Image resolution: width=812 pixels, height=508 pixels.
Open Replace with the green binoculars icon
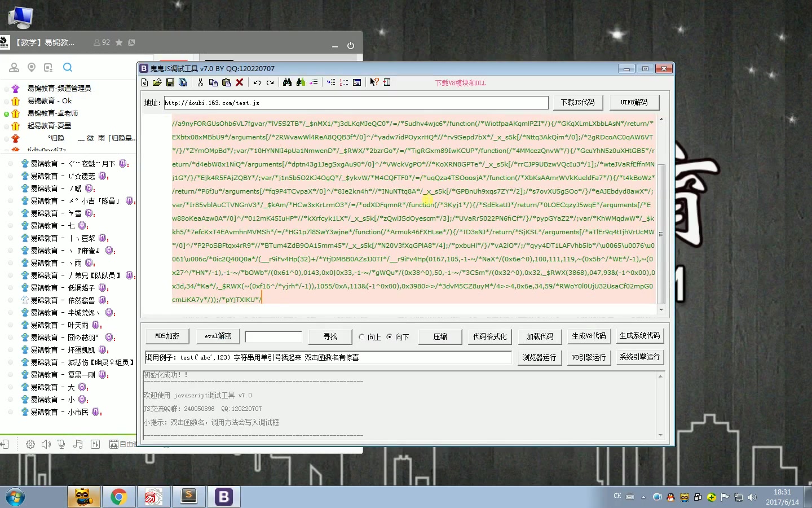point(300,82)
